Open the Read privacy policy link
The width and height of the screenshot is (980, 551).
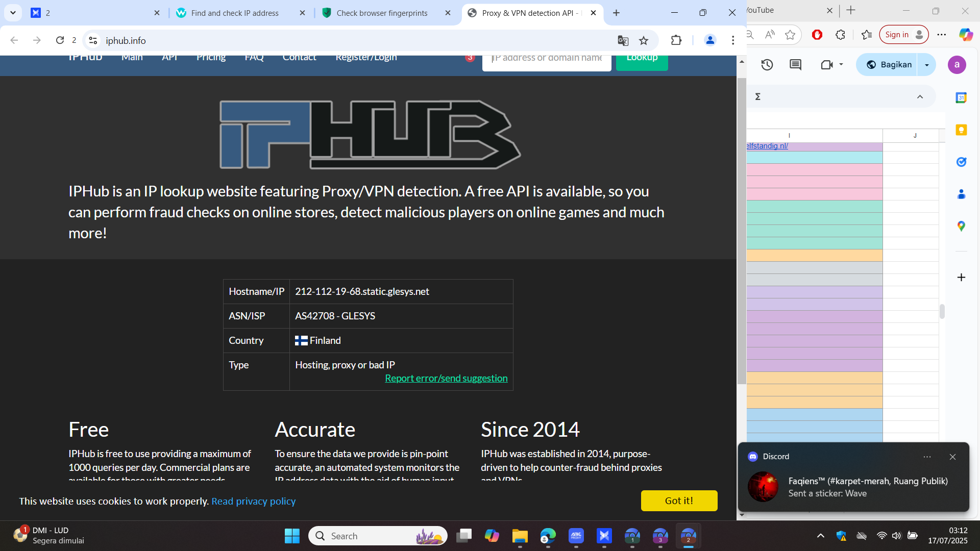[254, 501]
